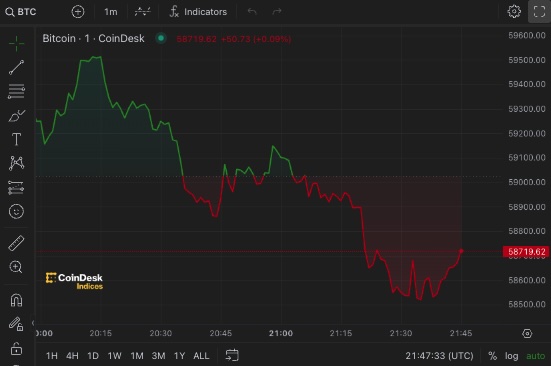Set range to 3M
The height and width of the screenshot is (366, 551).
coord(158,356)
